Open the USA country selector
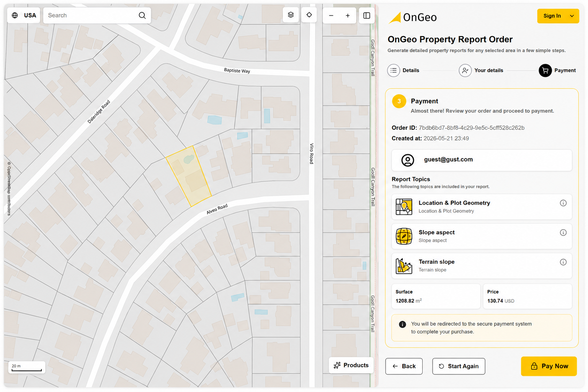 coord(24,15)
